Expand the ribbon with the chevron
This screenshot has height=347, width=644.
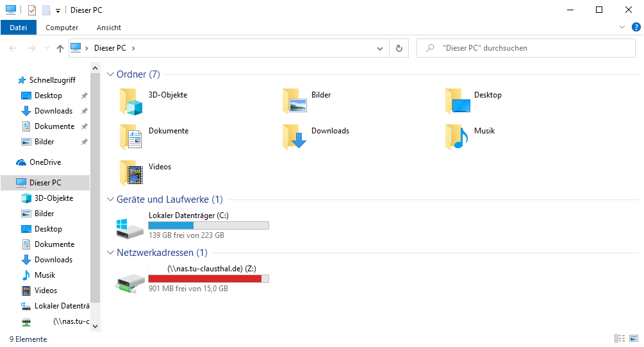click(622, 28)
